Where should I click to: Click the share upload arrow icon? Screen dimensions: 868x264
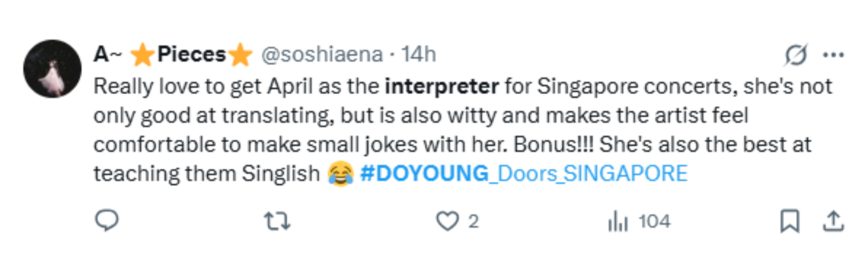pos(833,221)
